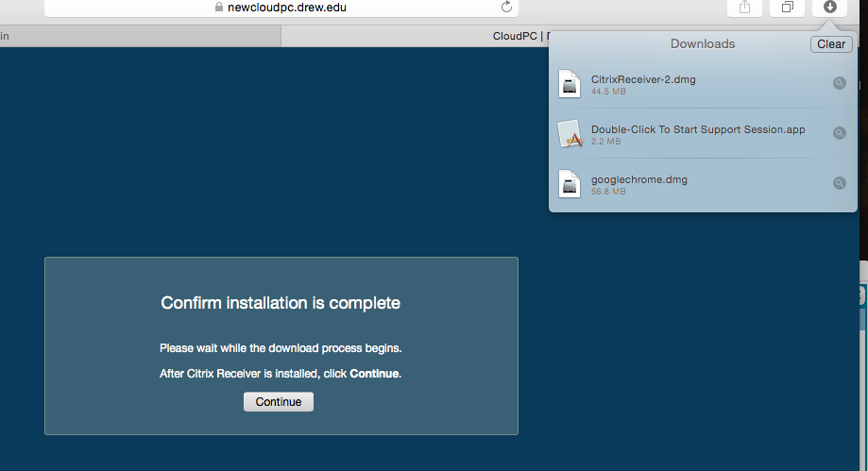Click the 2.2 MB size label
This screenshot has width=868, height=471.
pyautogui.click(x=605, y=142)
